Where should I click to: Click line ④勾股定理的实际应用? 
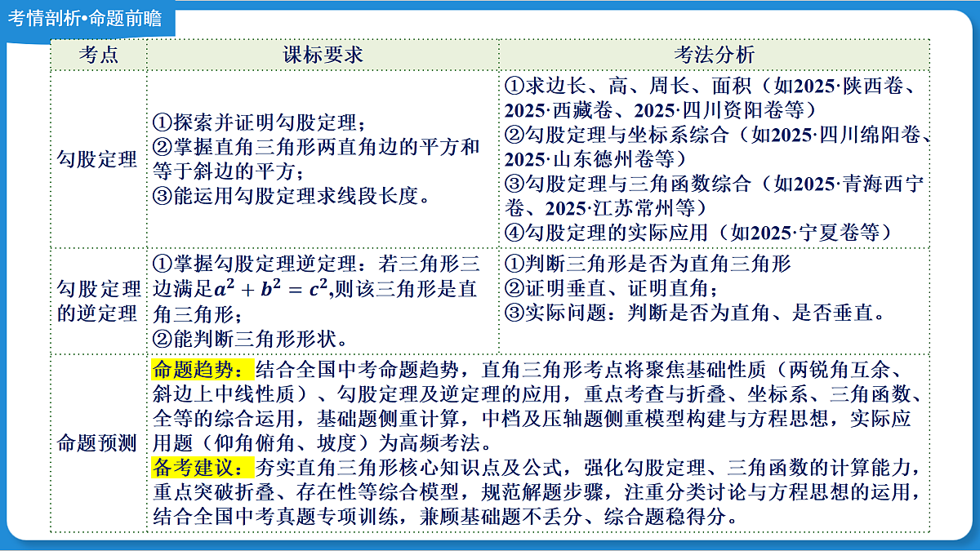point(698,233)
